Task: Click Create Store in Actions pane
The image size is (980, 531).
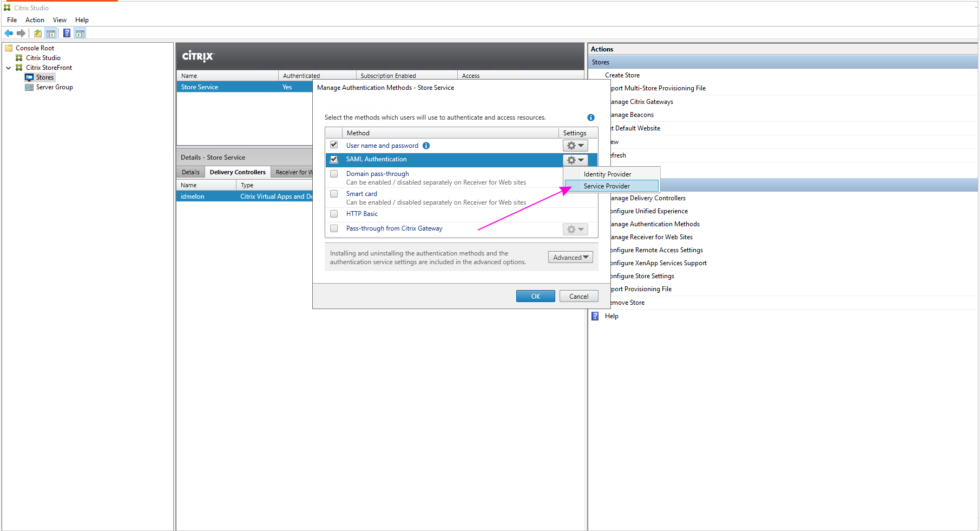Action: [622, 75]
